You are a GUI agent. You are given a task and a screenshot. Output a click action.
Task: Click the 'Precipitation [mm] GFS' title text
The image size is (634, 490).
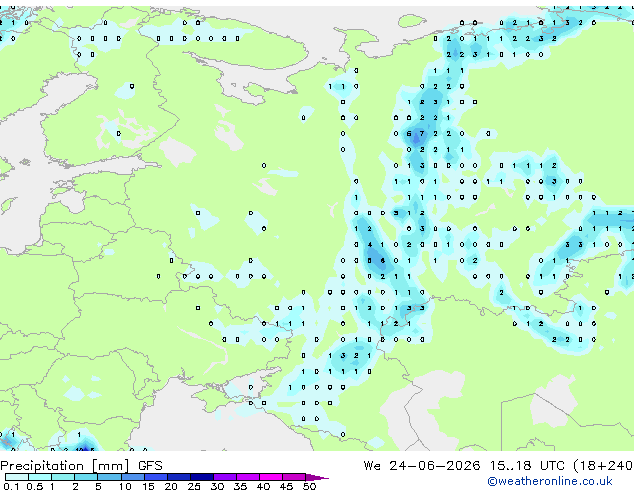81,466
